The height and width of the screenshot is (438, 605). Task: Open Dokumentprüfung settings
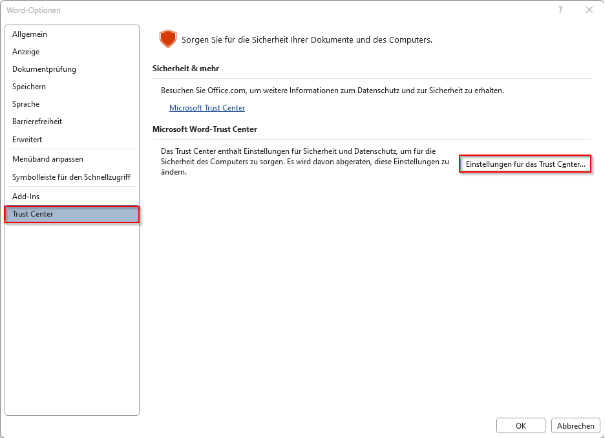click(x=72, y=69)
